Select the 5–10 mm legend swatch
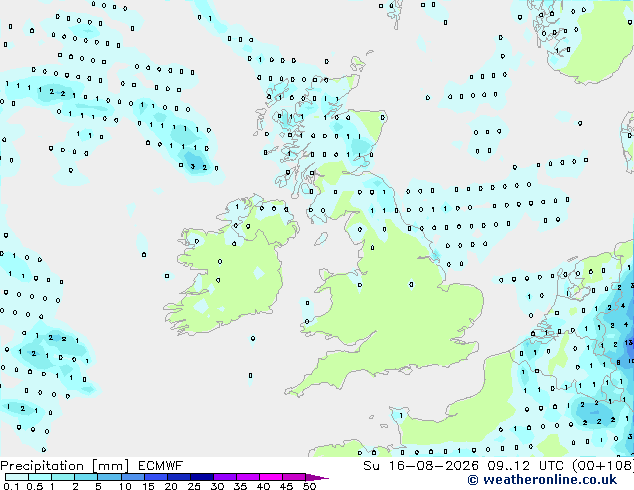634x490 pixels. [x=109, y=477]
